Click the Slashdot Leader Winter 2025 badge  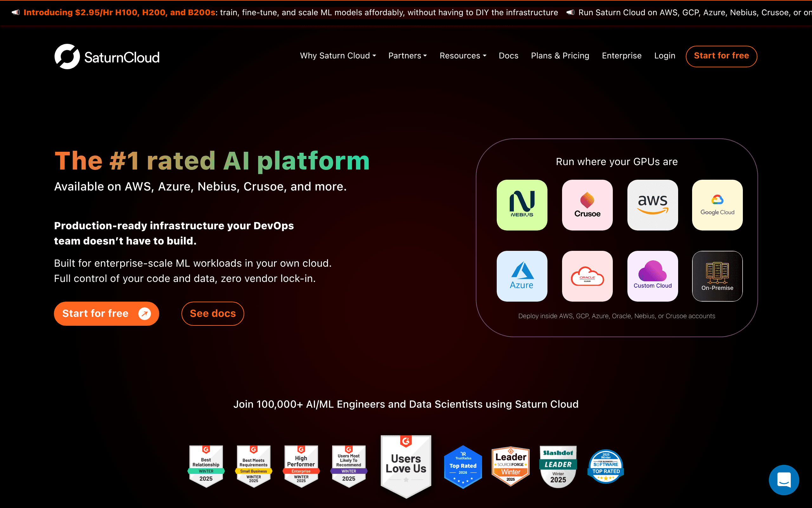coord(558,467)
